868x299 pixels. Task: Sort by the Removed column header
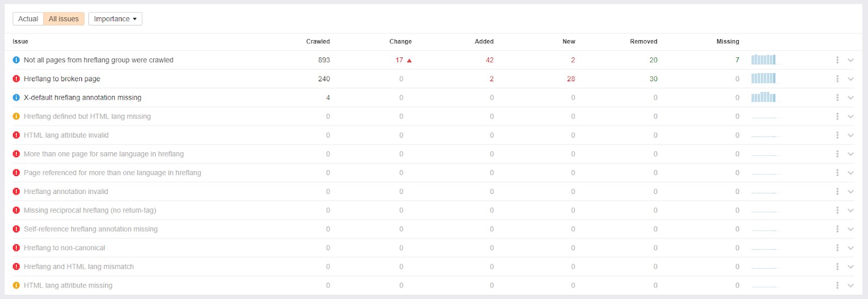click(x=643, y=41)
